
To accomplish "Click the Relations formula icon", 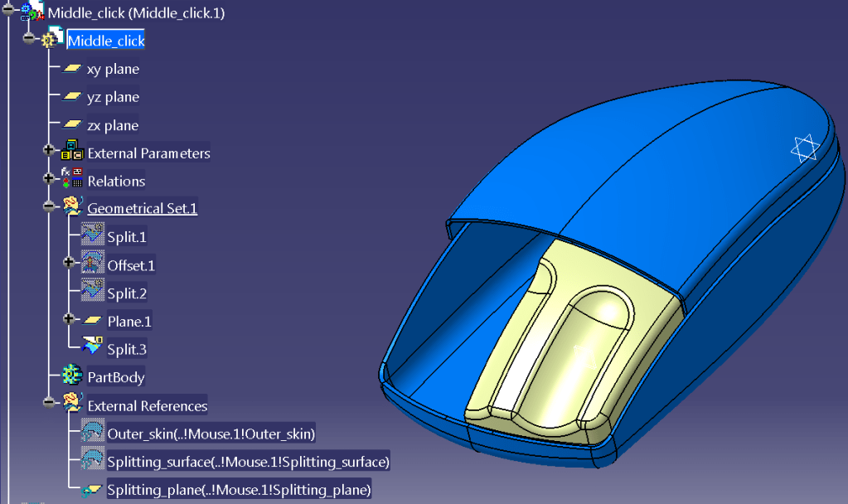I will pyautogui.click(x=73, y=181).
